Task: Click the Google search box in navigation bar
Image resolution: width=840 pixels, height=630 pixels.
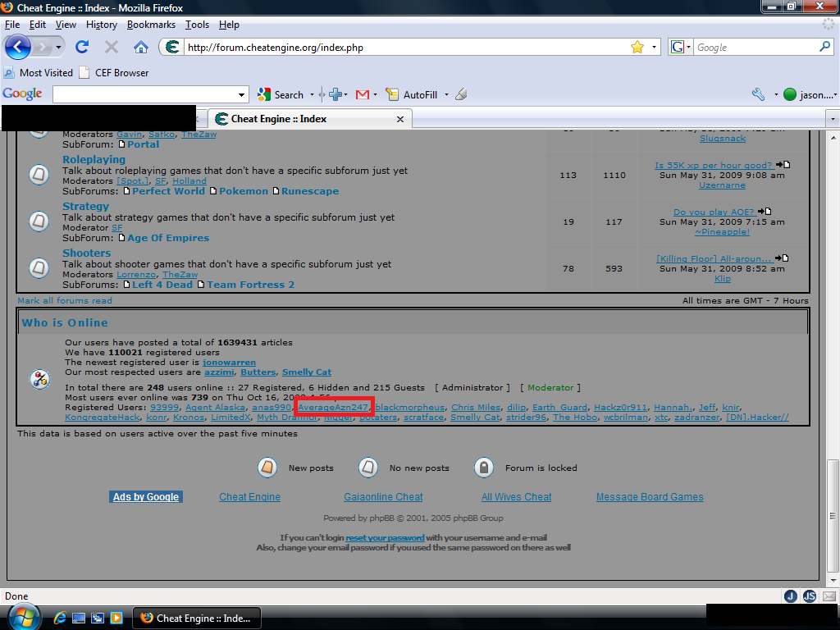Action: pyautogui.click(x=756, y=47)
